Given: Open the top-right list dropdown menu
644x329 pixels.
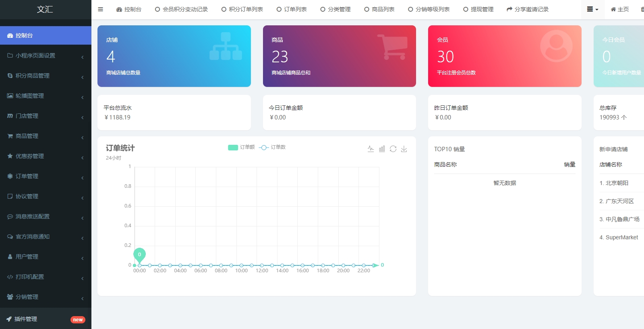Looking at the screenshot, I should pyautogui.click(x=592, y=9).
